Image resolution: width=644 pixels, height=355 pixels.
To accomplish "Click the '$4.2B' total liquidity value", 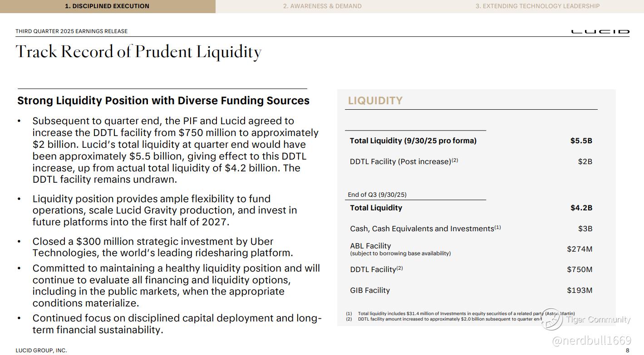I will click(x=581, y=208).
